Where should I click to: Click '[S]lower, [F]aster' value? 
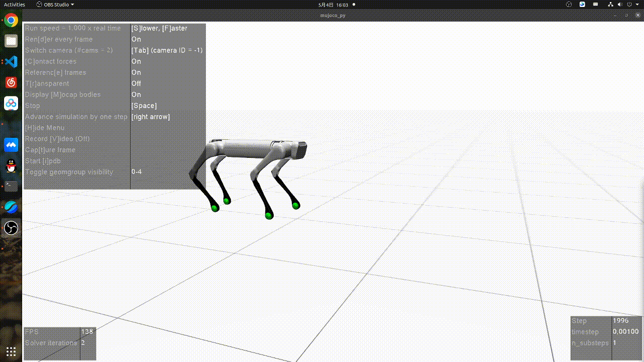click(159, 28)
